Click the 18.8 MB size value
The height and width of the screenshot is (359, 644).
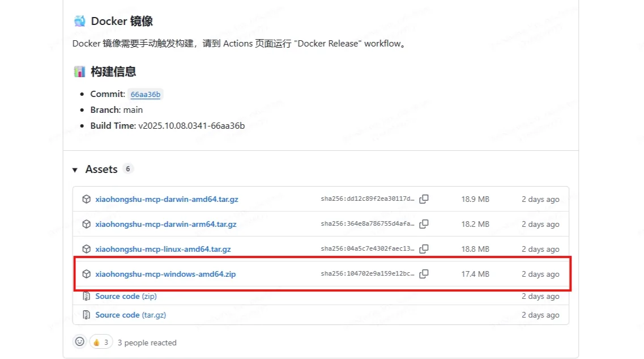pos(475,249)
